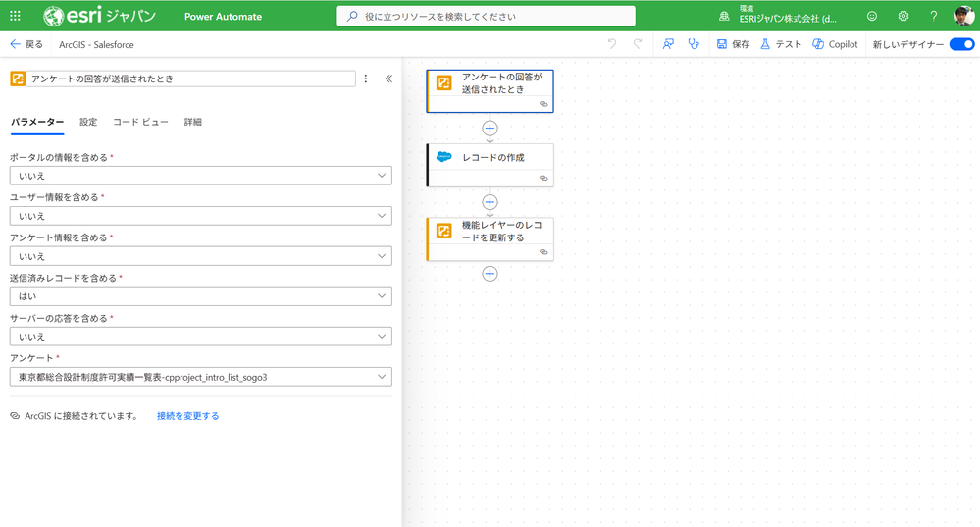Open the app launcher waffle icon
Viewport: 980px width, 527px height.
pos(15,17)
